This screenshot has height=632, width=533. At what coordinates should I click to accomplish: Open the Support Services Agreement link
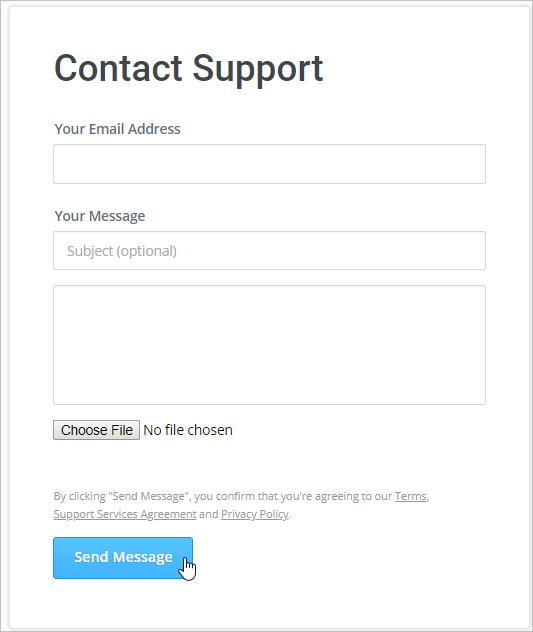(x=125, y=514)
